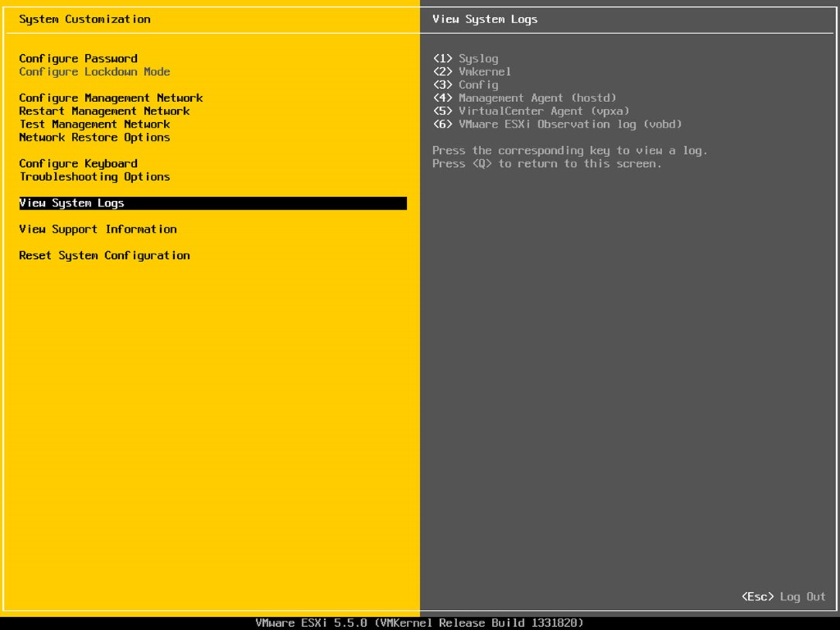Open the Vmkernel log option
Image resolution: width=840 pixels, height=630 pixels.
pyautogui.click(x=472, y=72)
